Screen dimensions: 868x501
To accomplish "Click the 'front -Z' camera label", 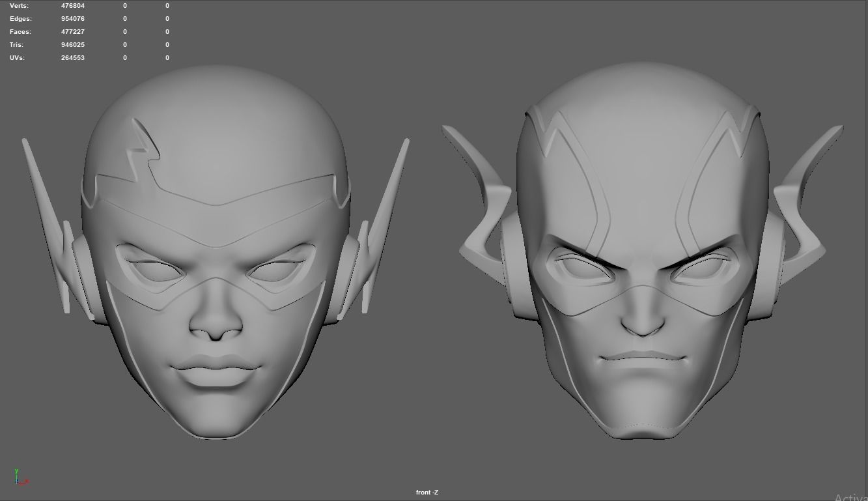I will tap(427, 493).
